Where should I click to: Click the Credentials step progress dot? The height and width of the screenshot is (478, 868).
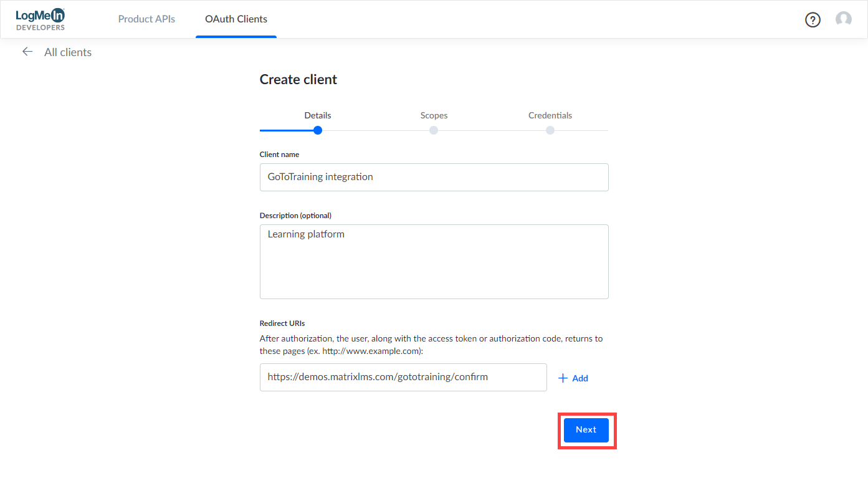point(550,130)
